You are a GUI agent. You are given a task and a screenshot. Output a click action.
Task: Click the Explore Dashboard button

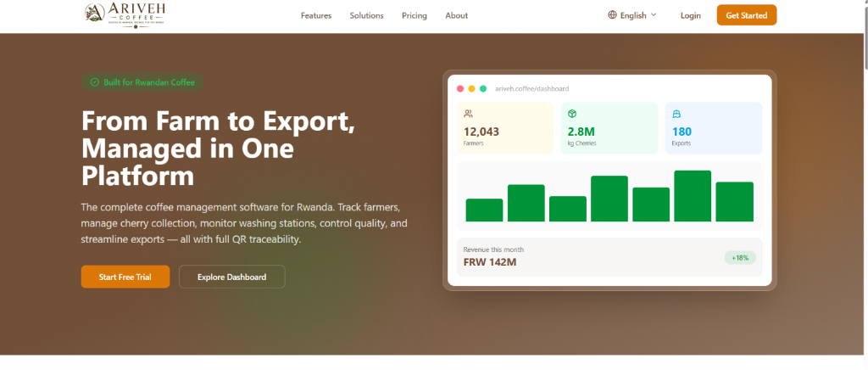(x=232, y=277)
